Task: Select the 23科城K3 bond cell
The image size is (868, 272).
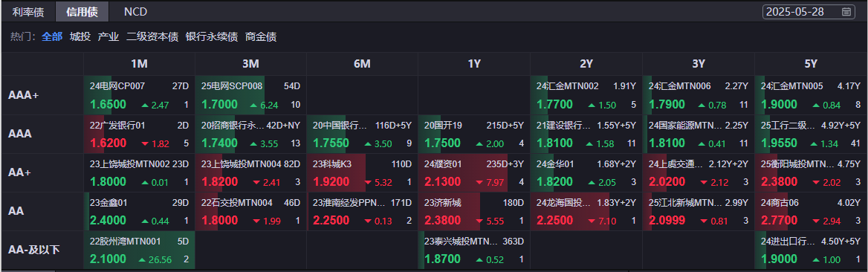Action: click(x=362, y=173)
